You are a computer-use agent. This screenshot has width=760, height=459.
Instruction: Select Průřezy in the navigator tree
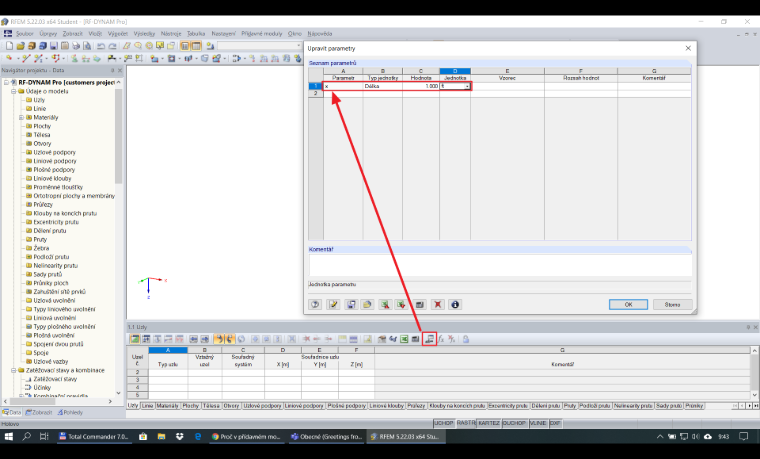(43, 205)
